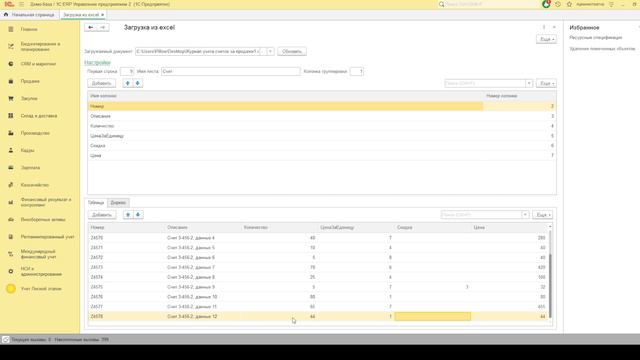Move column row up in settings table

(x=127, y=83)
